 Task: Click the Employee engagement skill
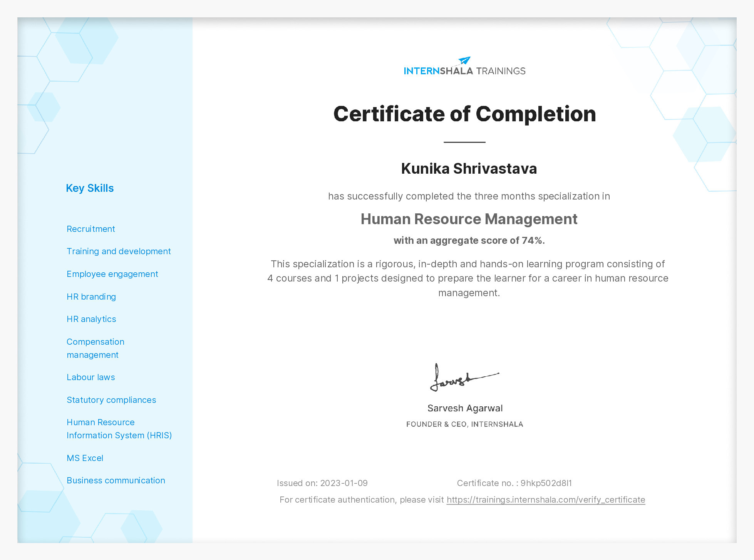click(x=112, y=274)
